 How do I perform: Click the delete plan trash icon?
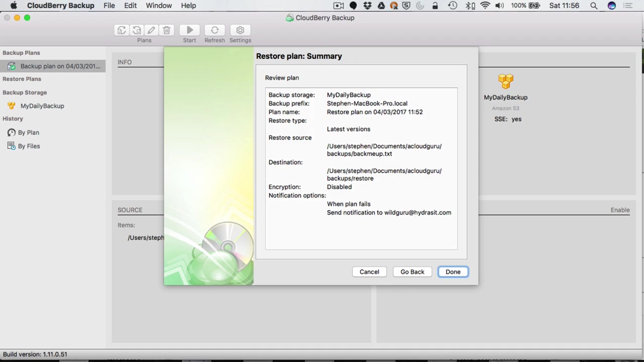point(167,30)
